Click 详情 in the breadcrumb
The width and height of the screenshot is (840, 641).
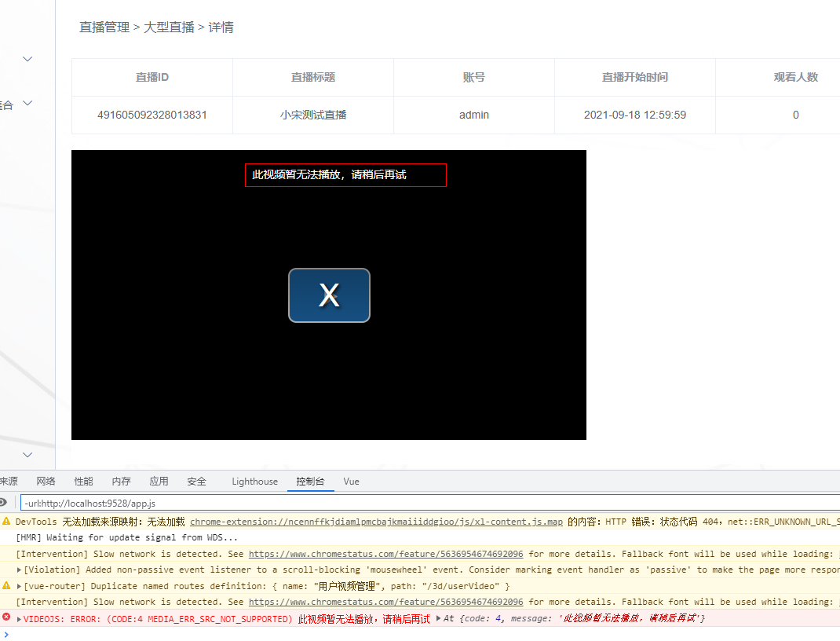pyautogui.click(x=221, y=27)
